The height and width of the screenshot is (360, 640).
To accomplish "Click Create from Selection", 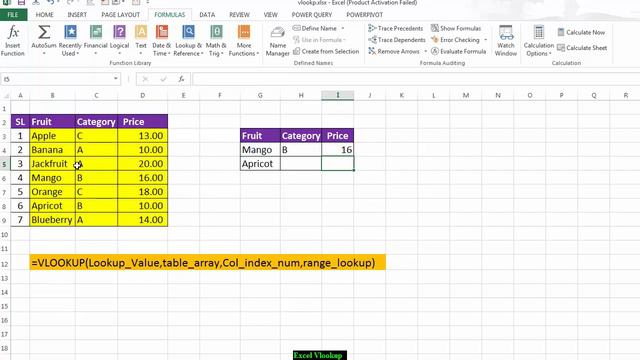I will (x=326, y=51).
